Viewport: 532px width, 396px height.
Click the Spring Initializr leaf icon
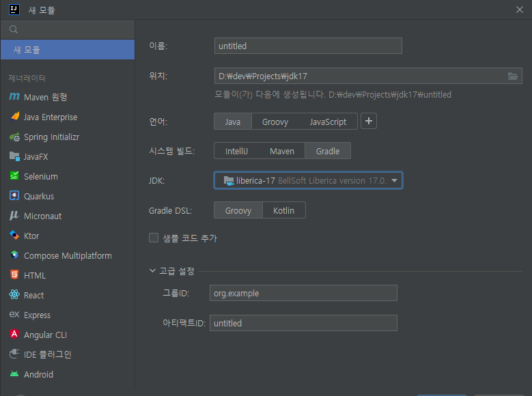pos(14,137)
